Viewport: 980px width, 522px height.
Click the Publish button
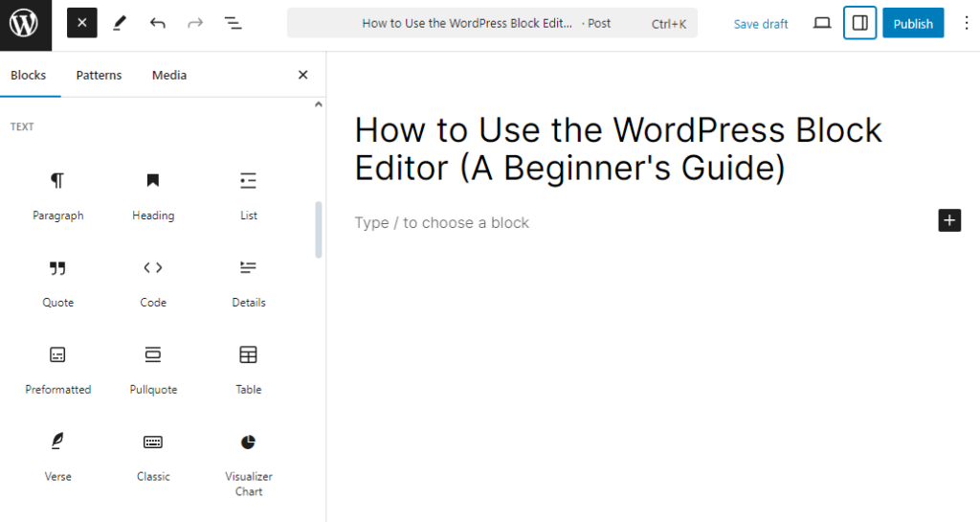point(912,24)
